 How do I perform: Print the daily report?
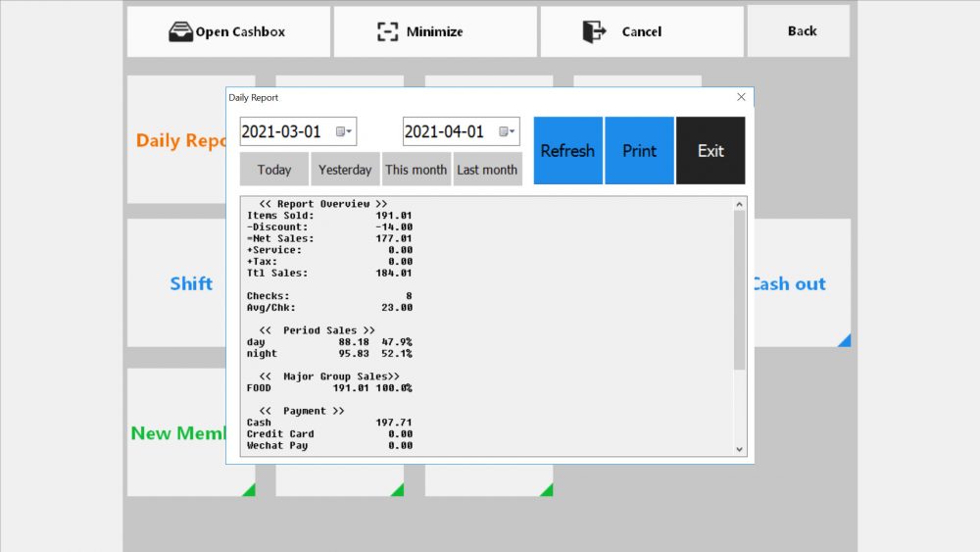pos(639,151)
